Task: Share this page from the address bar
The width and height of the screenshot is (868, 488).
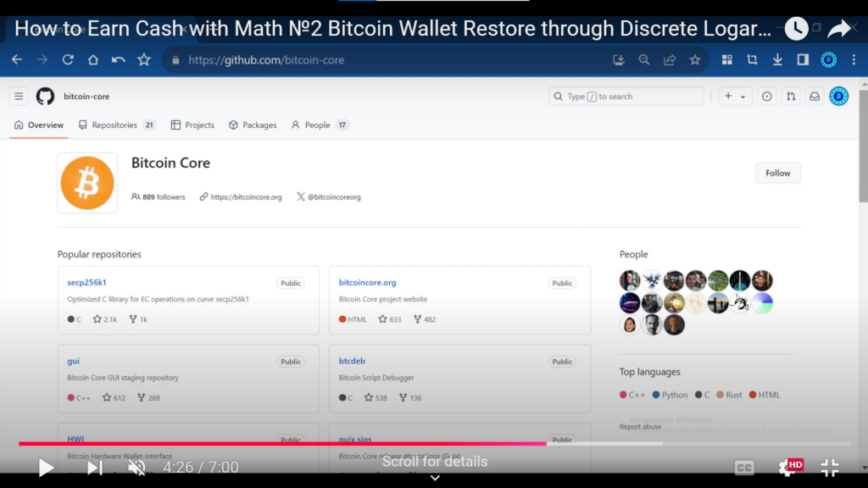Action: tap(670, 60)
